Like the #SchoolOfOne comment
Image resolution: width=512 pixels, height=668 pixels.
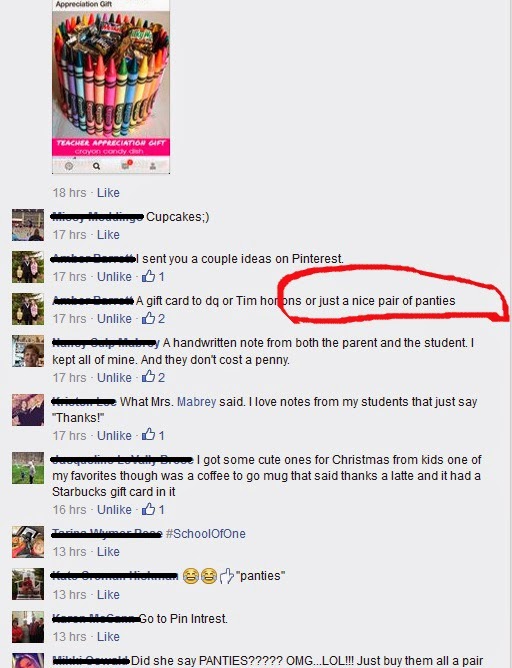pos(108,552)
